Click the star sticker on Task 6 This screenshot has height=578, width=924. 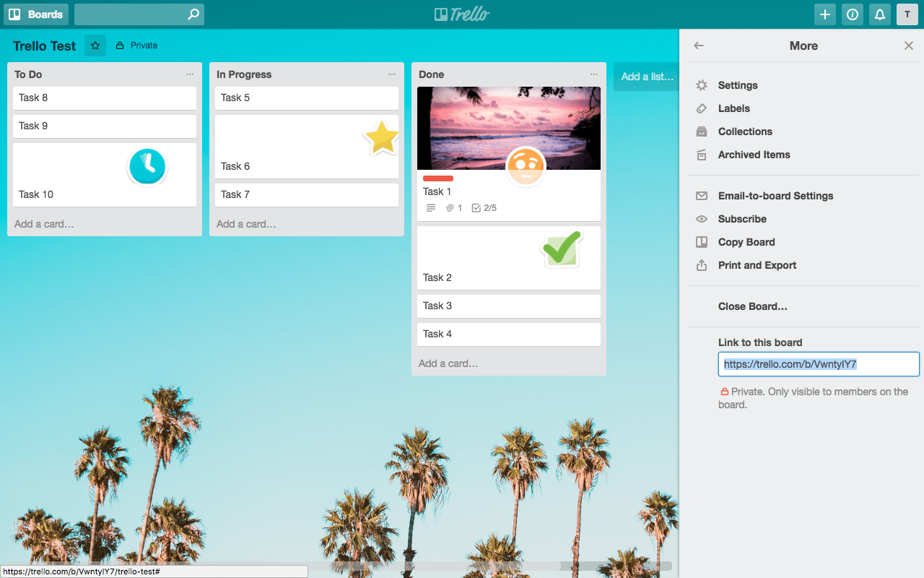click(381, 137)
